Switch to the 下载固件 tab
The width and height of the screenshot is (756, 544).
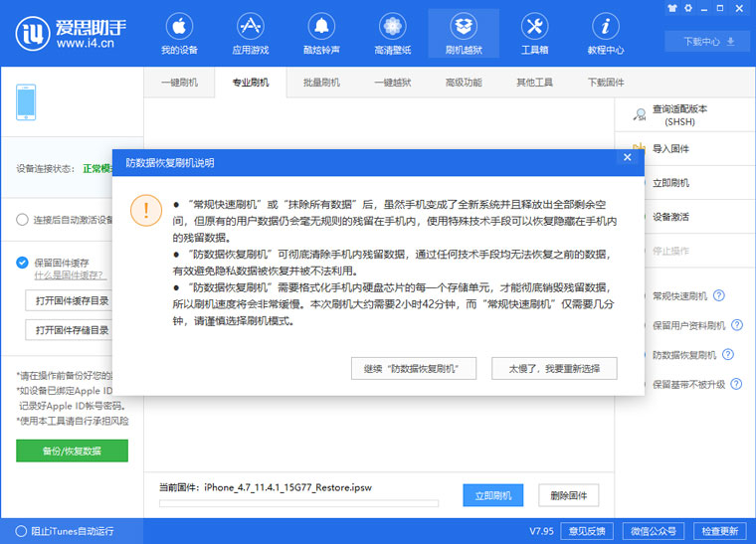click(x=606, y=83)
